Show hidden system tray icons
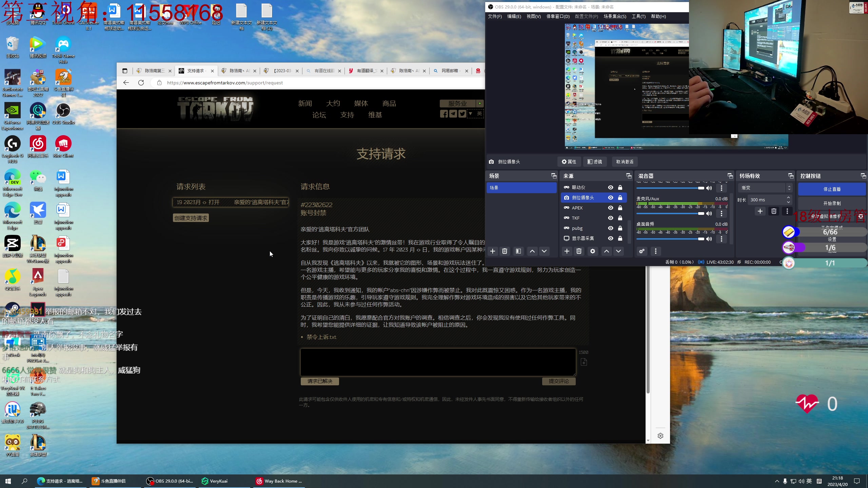The image size is (868, 488). coord(777,481)
